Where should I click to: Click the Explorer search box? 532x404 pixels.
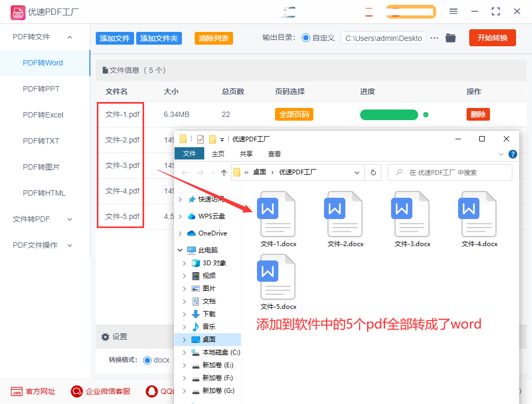(x=450, y=173)
